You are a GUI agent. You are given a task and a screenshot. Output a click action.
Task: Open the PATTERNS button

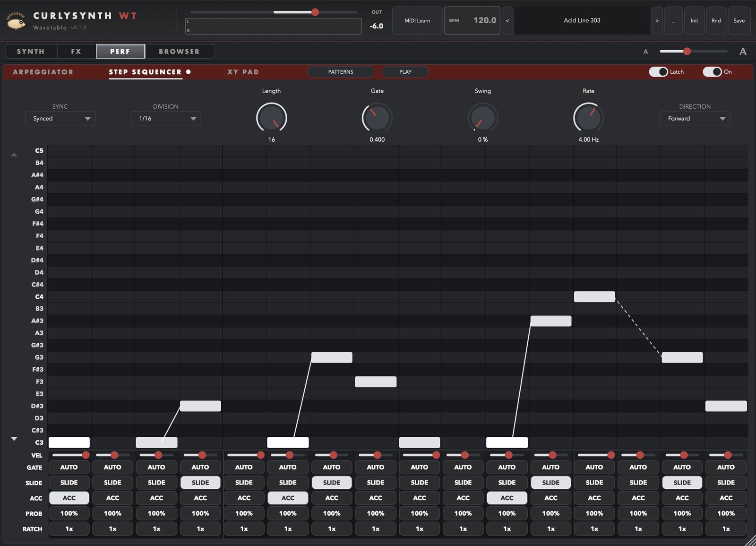[x=341, y=72]
